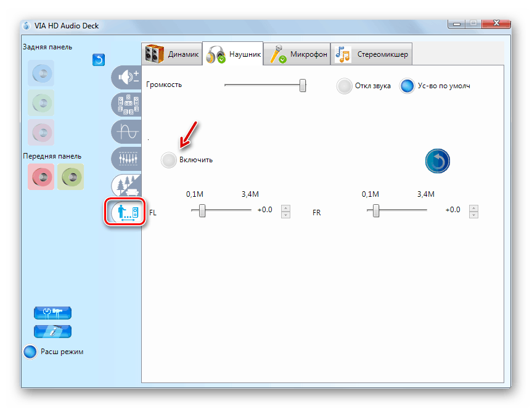This screenshot has height=409, width=532.
Task: Click the Громкость volume slider handle
Action: tap(303, 86)
